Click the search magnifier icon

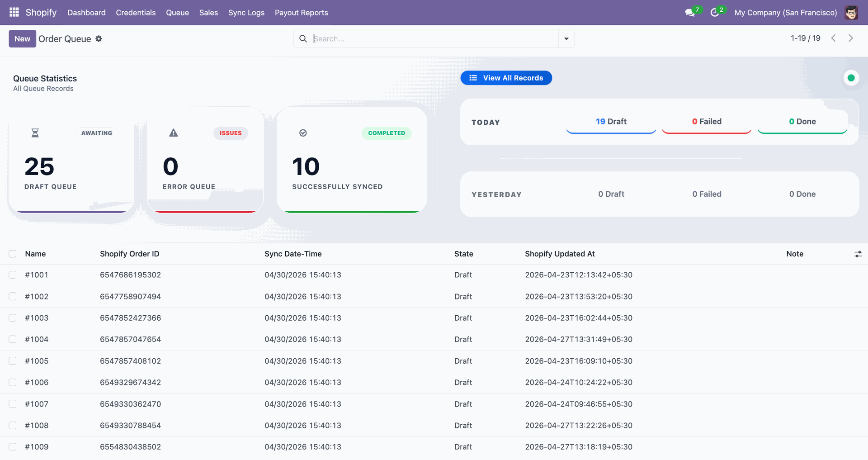click(x=303, y=39)
